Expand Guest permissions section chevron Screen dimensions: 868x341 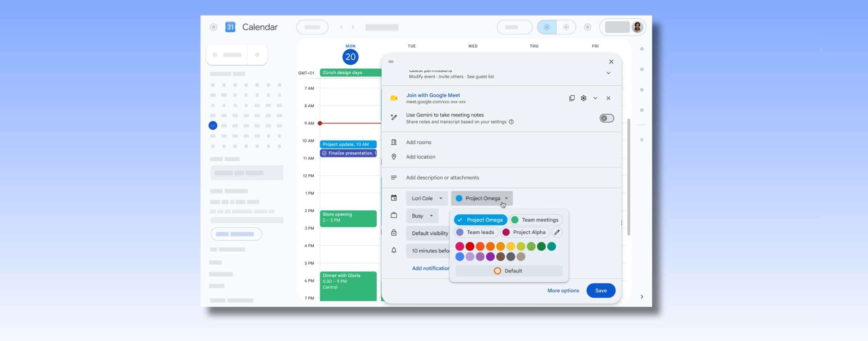[608, 73]
